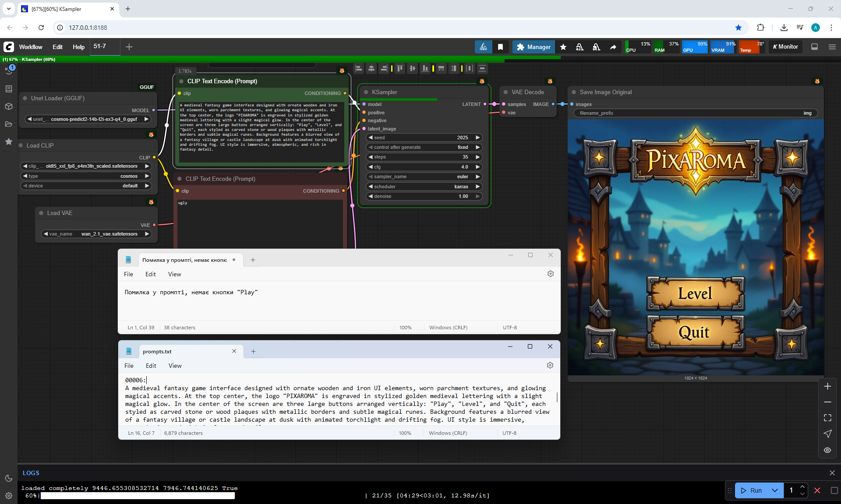Toggle bottom panel icon in top bar
The width and height of the screenshot is (841, 504).
click(x=814, y=47)
